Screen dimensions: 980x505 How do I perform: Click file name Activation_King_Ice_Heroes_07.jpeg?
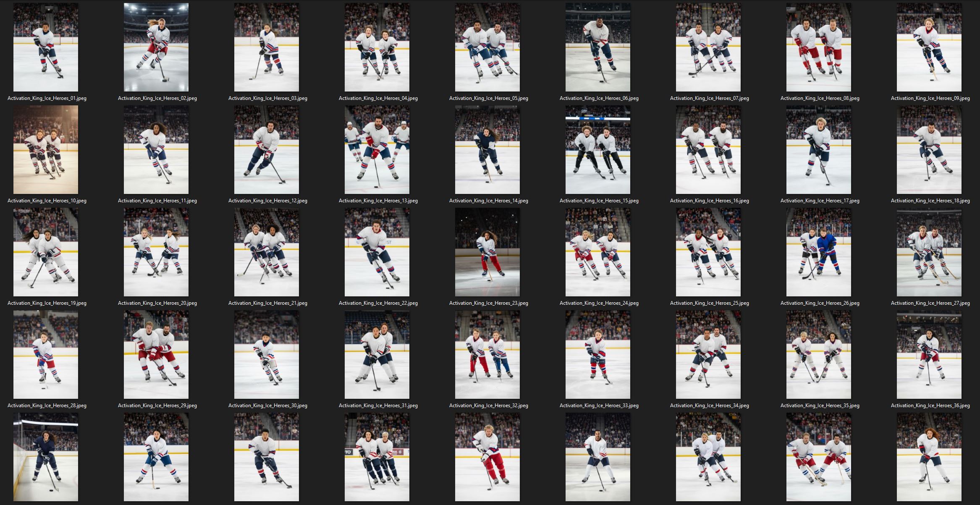(710, 98)
